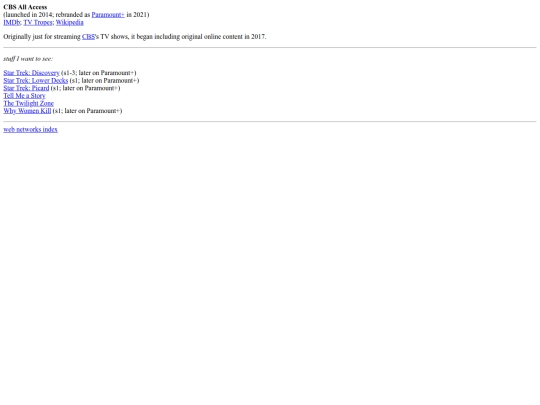Image resolution: width=540 pixels, height=405 pixels.
Task: Click the Tell Me a Story link
Action: (24, 96)
